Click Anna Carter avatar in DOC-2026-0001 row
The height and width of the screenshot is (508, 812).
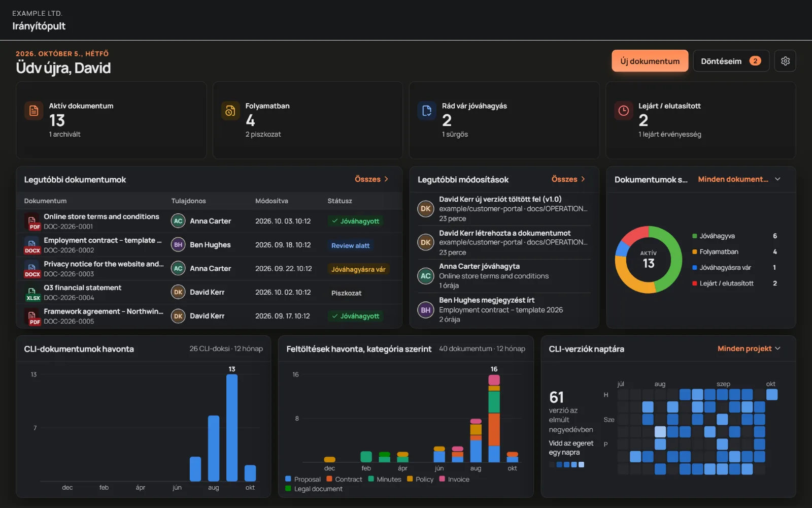pyautogui.click(x=178, y=221)
